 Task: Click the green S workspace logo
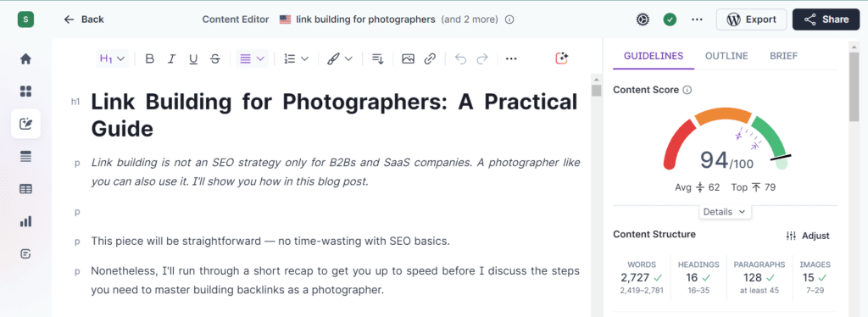(25, 19)
